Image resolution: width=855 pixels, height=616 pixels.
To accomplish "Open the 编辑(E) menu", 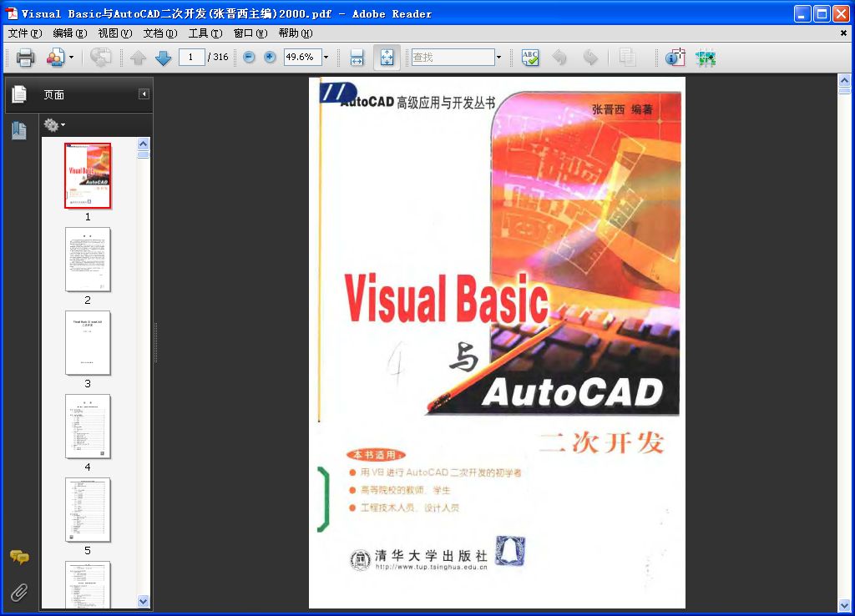I will point(70,33).
